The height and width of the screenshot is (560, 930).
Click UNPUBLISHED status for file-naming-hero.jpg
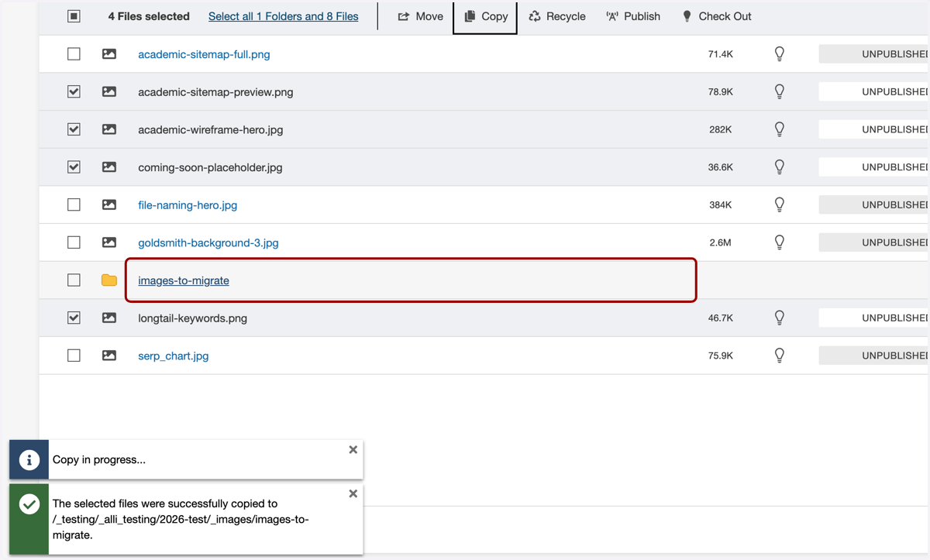(x=874, y=204)
